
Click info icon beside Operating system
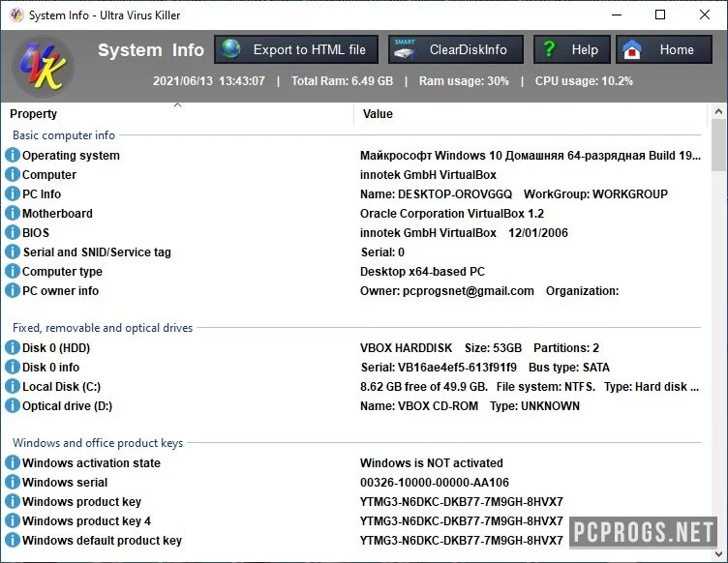pos(13,156)
